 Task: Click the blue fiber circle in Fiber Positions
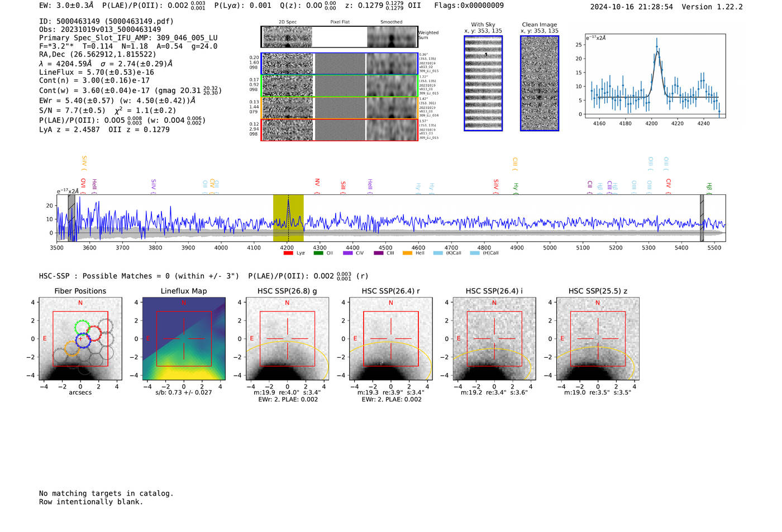[83, 340]
